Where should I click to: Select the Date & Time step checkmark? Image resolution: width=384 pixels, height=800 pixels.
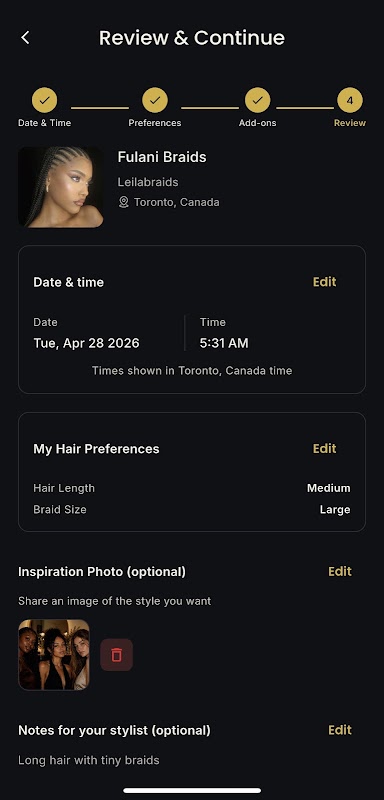44,101
